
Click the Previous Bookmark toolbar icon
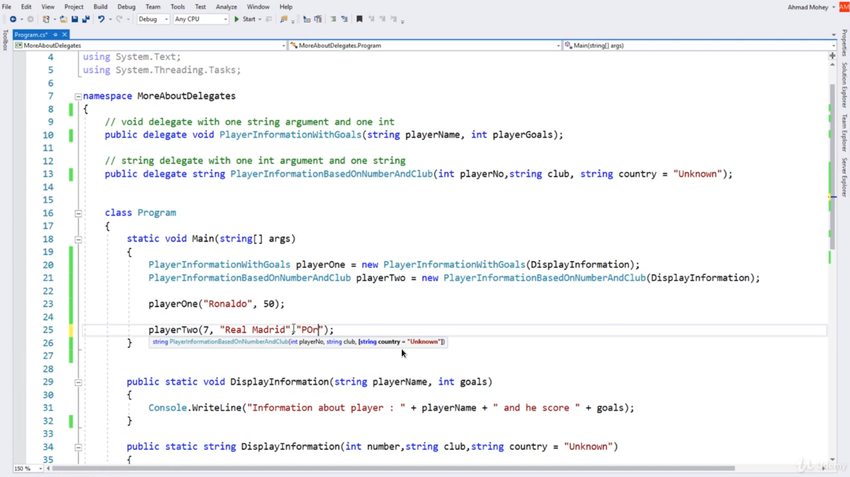[x=371, y=19]
